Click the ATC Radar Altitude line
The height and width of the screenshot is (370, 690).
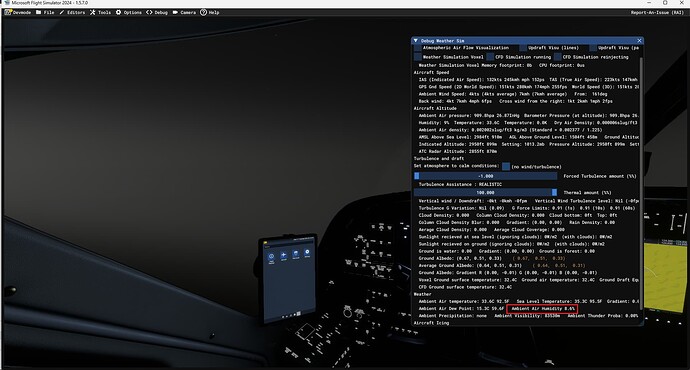click(x=458, y=151)
